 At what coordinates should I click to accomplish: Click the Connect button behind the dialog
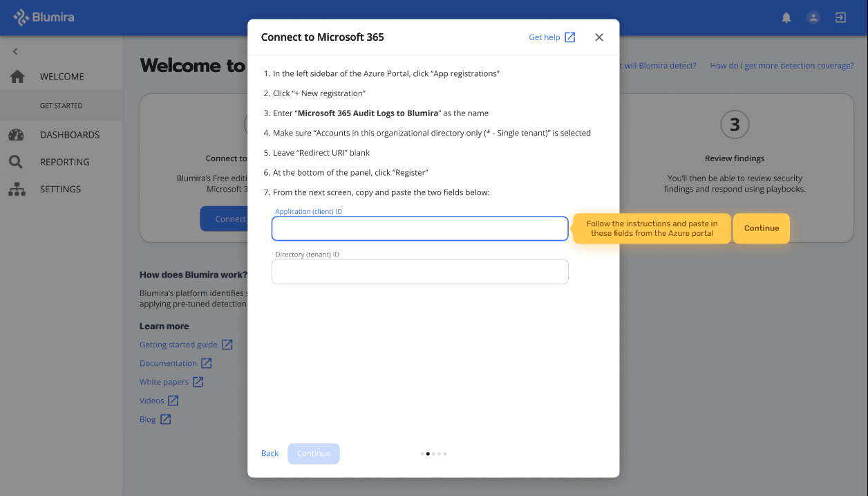click(x=224, y=219)
